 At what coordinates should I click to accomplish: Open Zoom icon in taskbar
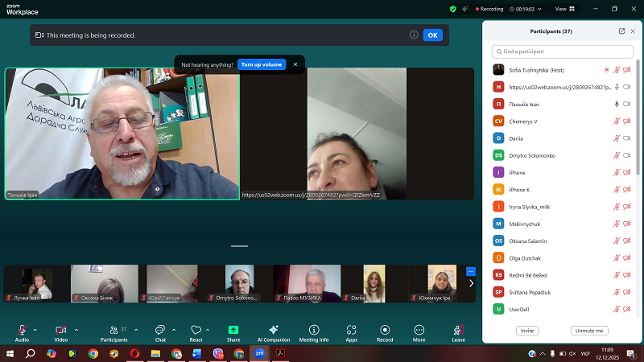tap(259, 353)
